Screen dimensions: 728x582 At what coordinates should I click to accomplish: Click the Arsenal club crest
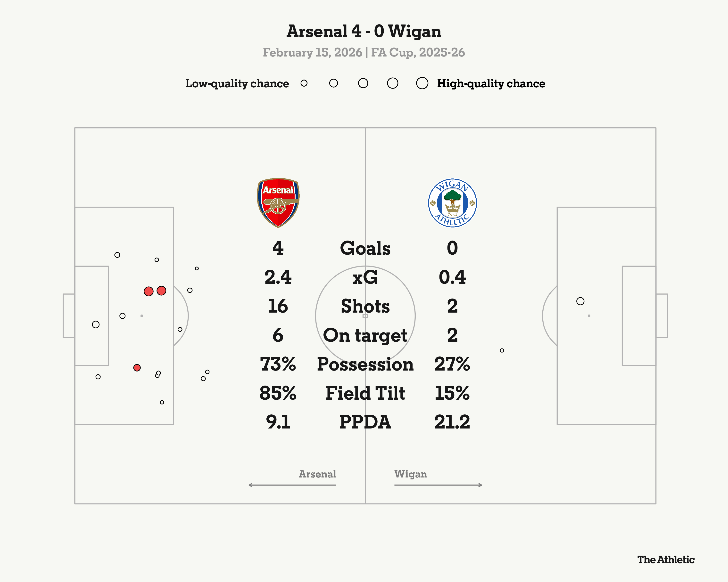coord(278,202)
